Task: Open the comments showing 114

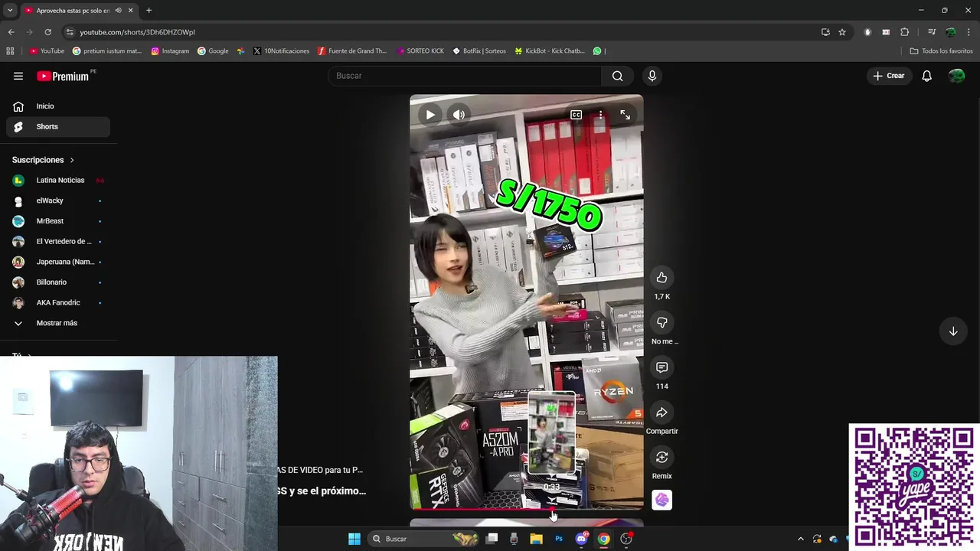Action: (x=661, y=367)
